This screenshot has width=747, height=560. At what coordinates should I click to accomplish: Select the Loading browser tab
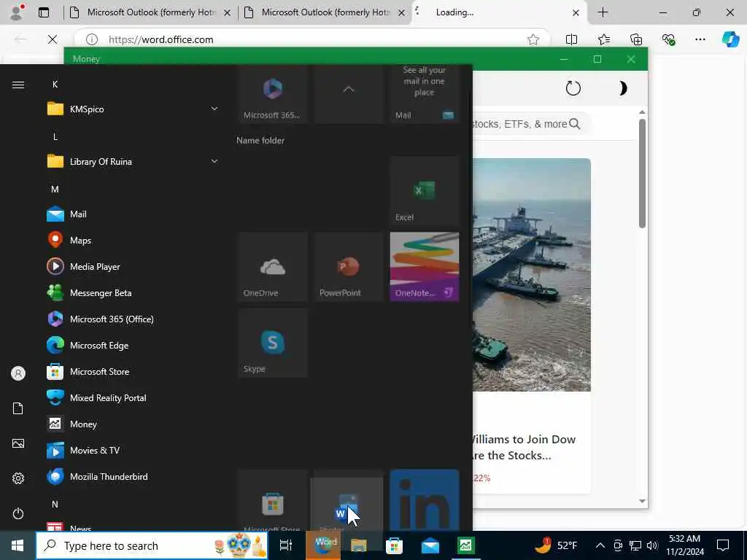(498, 12)
